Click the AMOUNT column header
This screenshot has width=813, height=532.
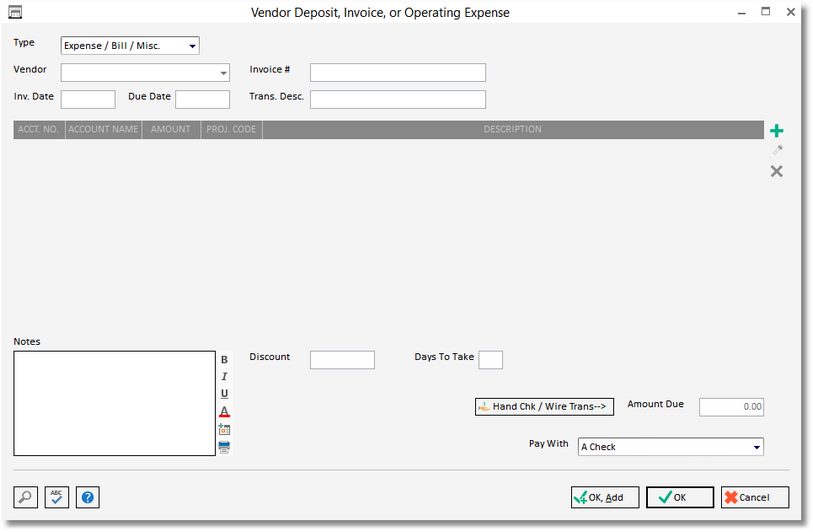point(171,130)
